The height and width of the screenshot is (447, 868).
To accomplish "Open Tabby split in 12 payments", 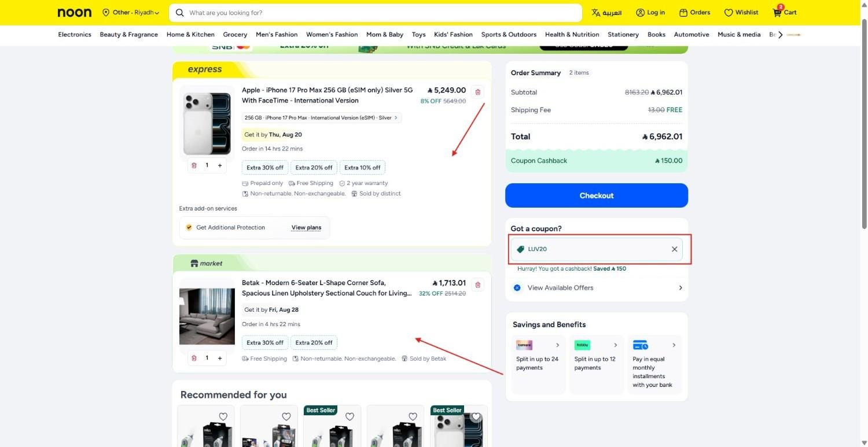I will coord(597,364).
